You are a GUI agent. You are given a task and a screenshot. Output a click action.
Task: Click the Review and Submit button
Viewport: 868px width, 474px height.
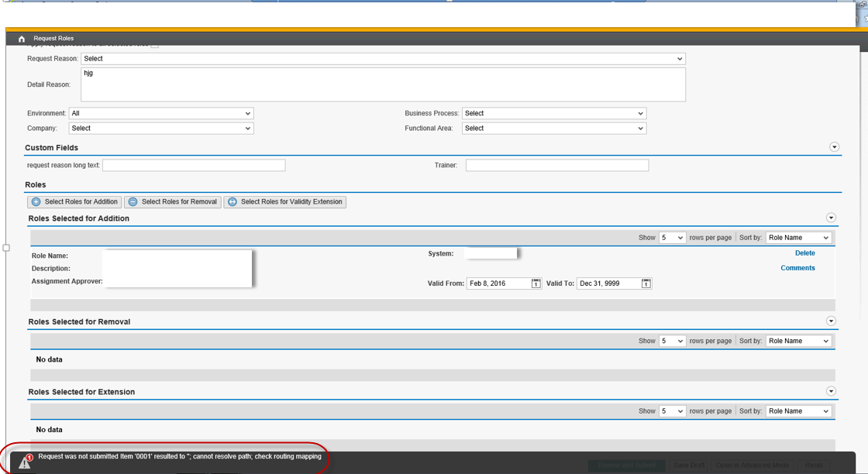(x=627, y=465)
